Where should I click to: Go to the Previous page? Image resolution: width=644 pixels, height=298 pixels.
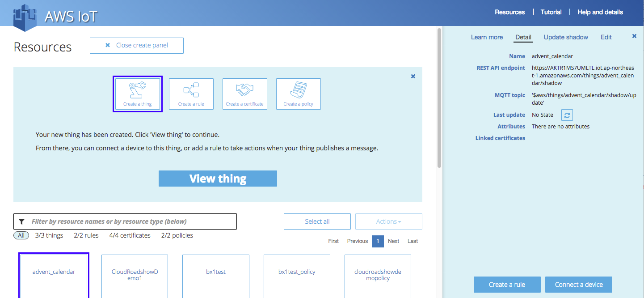point(358,241)
